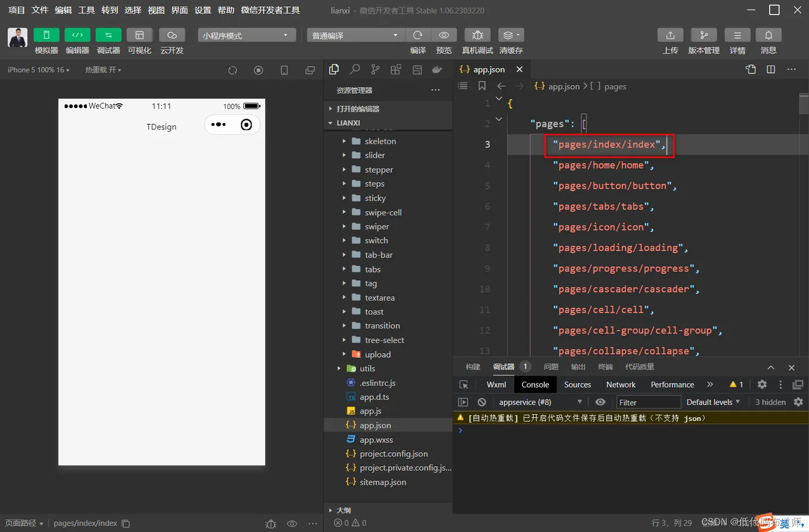Viewport: 809px width, 532px height.
Task: Switch to the Network tab
Action: coord(621,385)
